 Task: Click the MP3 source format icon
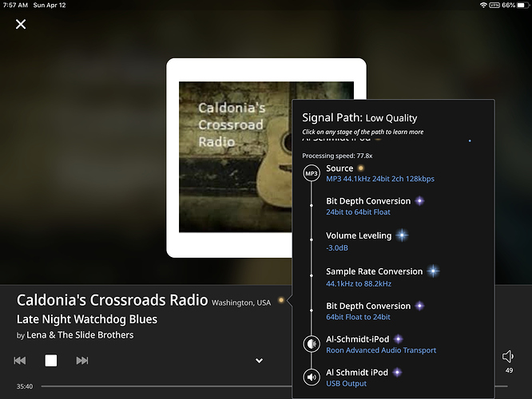click(312, 173)
